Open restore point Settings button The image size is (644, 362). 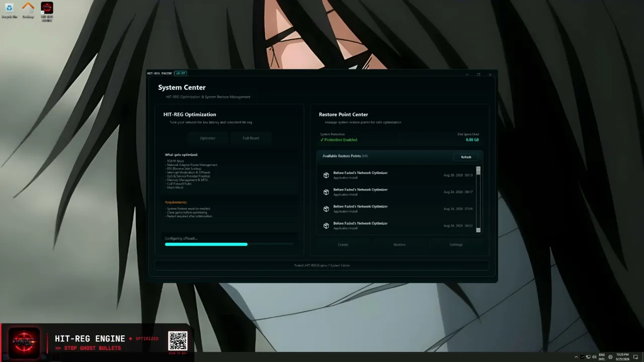click(x=456, y=245)
